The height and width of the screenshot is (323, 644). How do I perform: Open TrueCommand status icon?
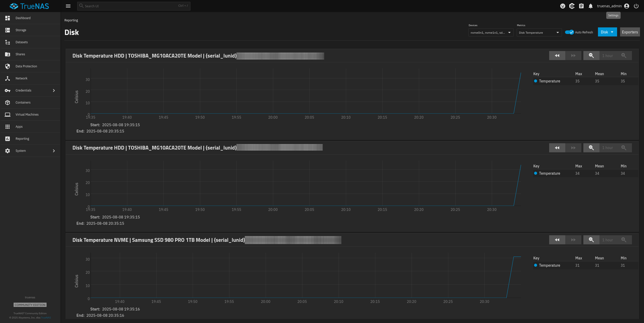click(x=572, y=6)
